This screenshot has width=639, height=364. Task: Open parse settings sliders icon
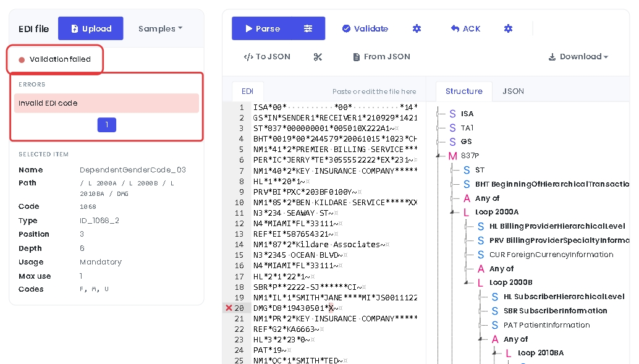(x=308, y=28)
